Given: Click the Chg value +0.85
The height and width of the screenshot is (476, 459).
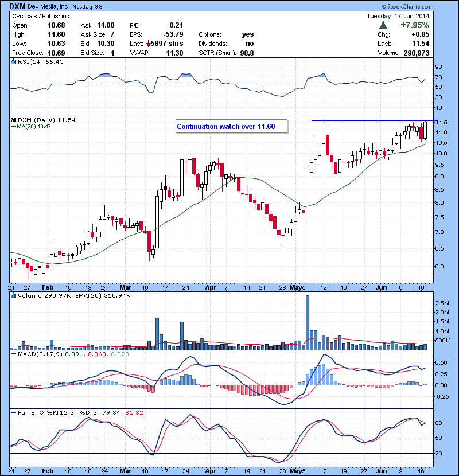Looking at the screenshot, I should pos(421,34).
